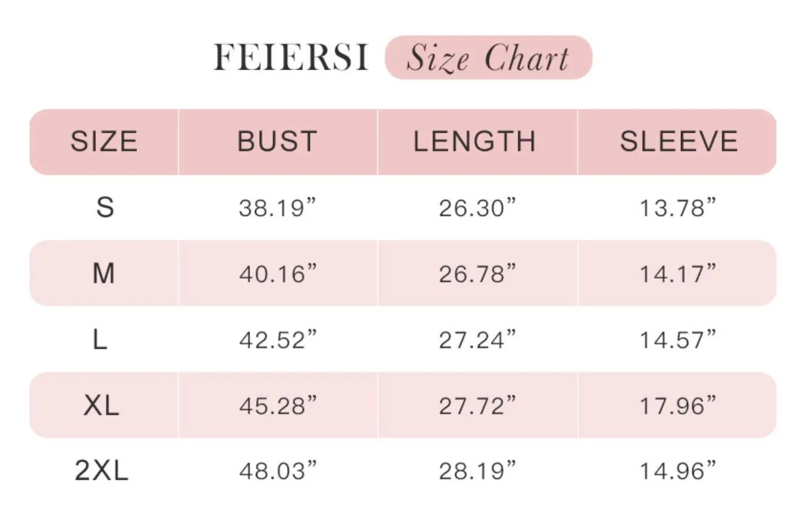Click the XL size row label
Screen dimensions: 812x524
click(x=101, y=406)
